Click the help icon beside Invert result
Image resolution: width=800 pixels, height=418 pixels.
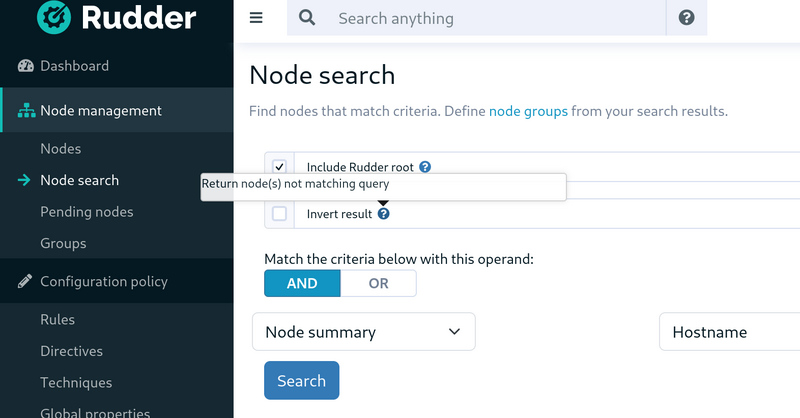click(x=384, y=214)
